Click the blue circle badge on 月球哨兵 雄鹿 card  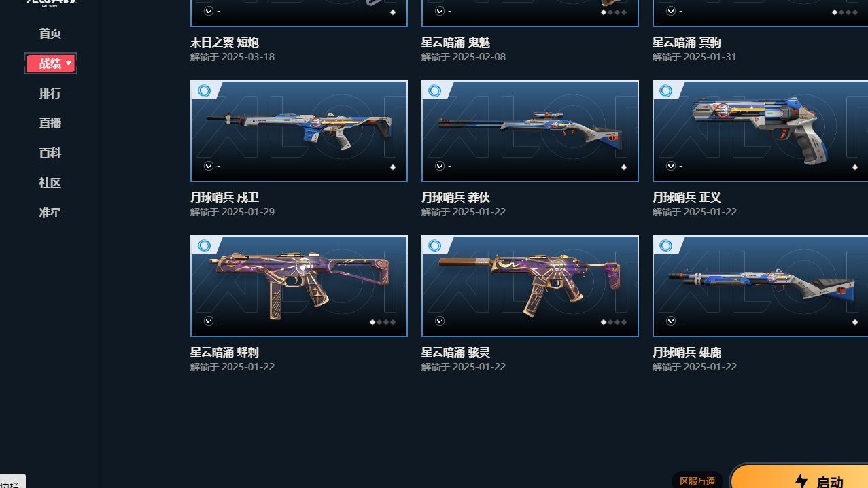coord(666,246)
